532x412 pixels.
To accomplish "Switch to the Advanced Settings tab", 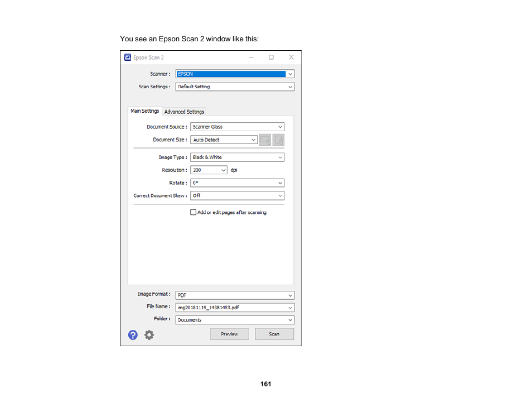I will [x=184, y=112].
